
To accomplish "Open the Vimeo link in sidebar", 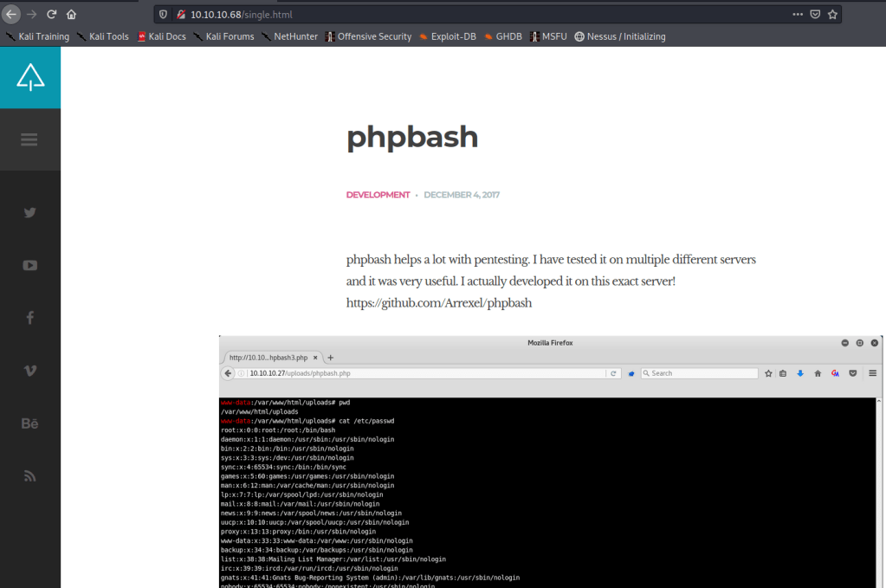I will 29,371.
